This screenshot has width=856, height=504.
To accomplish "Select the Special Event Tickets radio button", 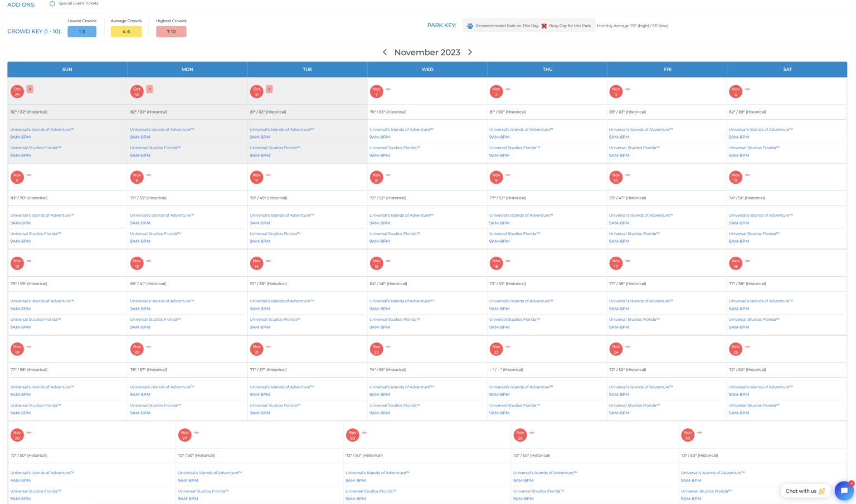I will tap(52, 3).
